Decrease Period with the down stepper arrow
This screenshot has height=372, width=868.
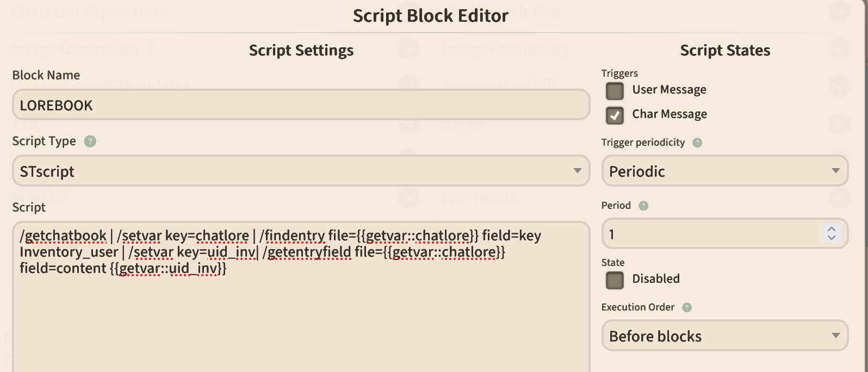click(832, 238)
